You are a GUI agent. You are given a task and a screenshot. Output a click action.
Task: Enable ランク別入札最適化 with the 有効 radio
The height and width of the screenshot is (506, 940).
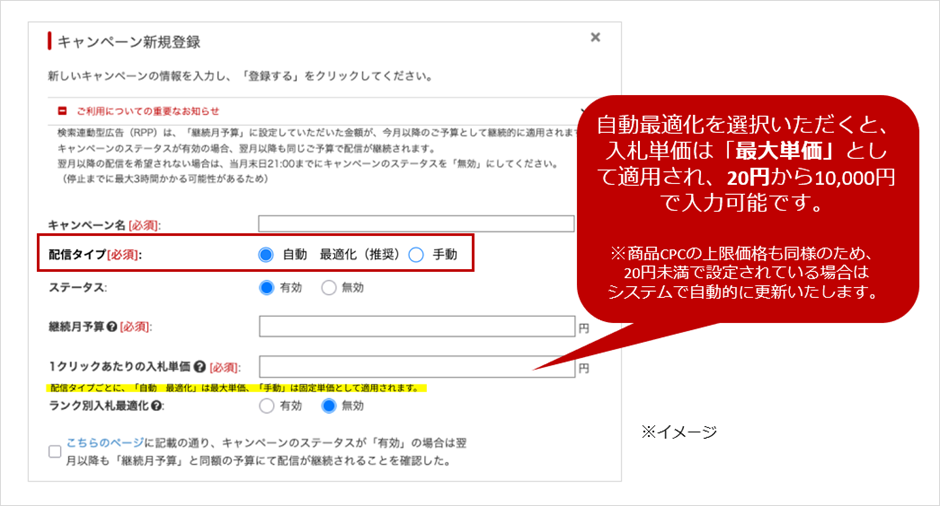[266, 406]
